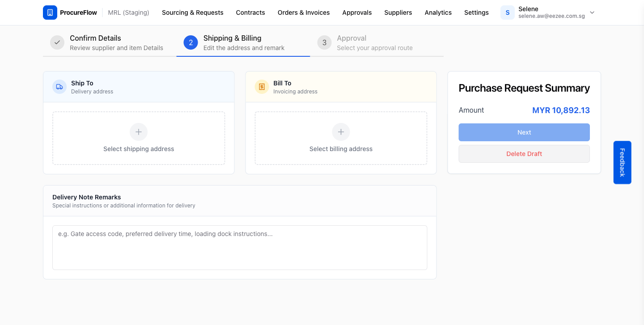
Task: Select the Approval step tab
Action: 377,43
